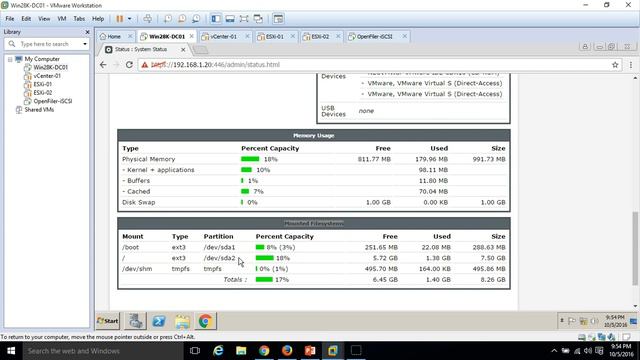Open Task View on host taskbar
The width and height of the screenshot is (640, 360).
click(195, 351)
